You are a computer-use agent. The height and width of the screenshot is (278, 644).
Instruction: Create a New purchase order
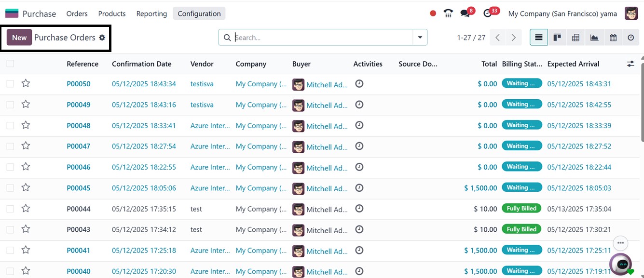tap(19, 38)
